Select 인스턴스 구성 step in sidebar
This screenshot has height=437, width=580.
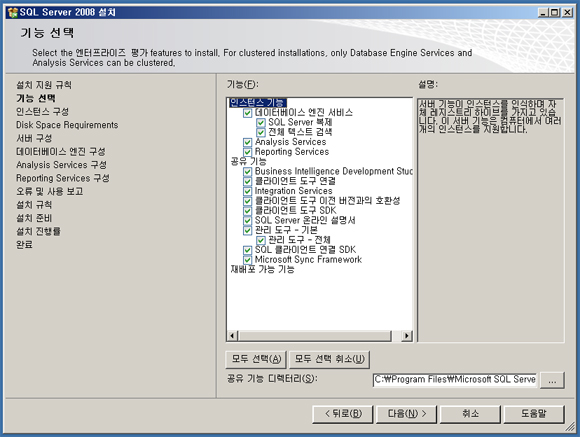(x=42, y=112)
